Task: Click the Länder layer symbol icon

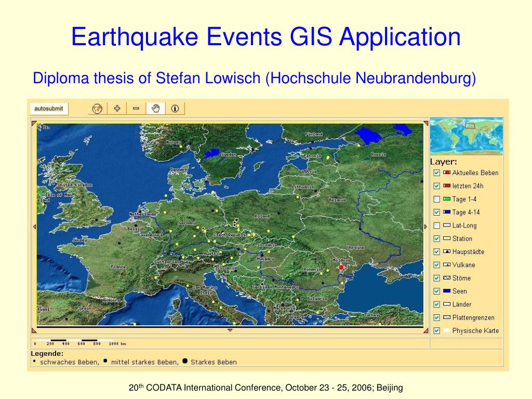Action: tap(447, 304)
